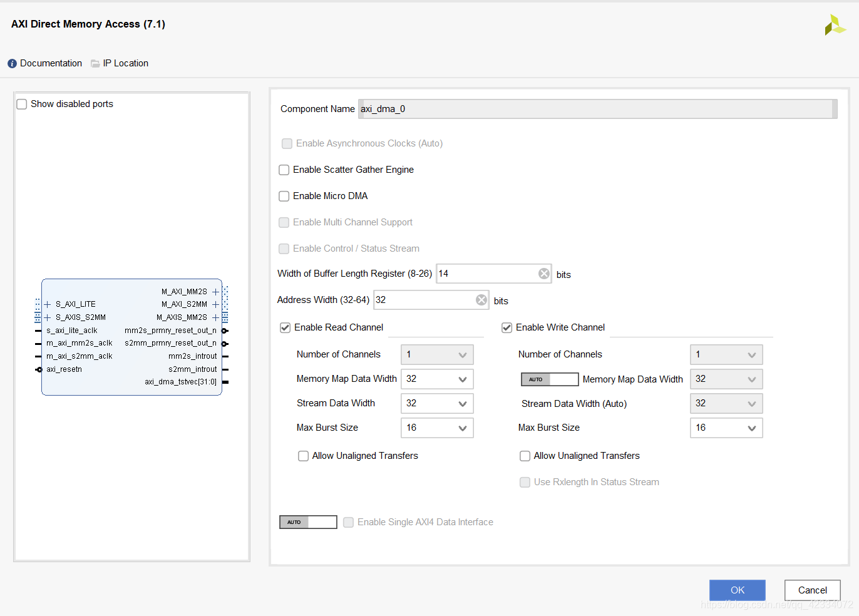Open read channel Stream Data Width dropdown
Screen dimensions: 859x616
pyautogui.click(x=437, y=403)
